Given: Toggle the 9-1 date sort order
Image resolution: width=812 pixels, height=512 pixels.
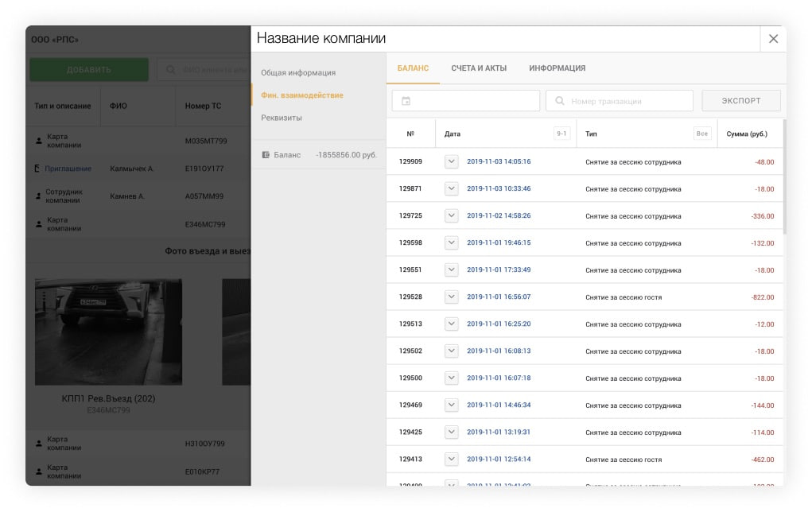Looking at the screenshot, I should [x=561, y=134].
